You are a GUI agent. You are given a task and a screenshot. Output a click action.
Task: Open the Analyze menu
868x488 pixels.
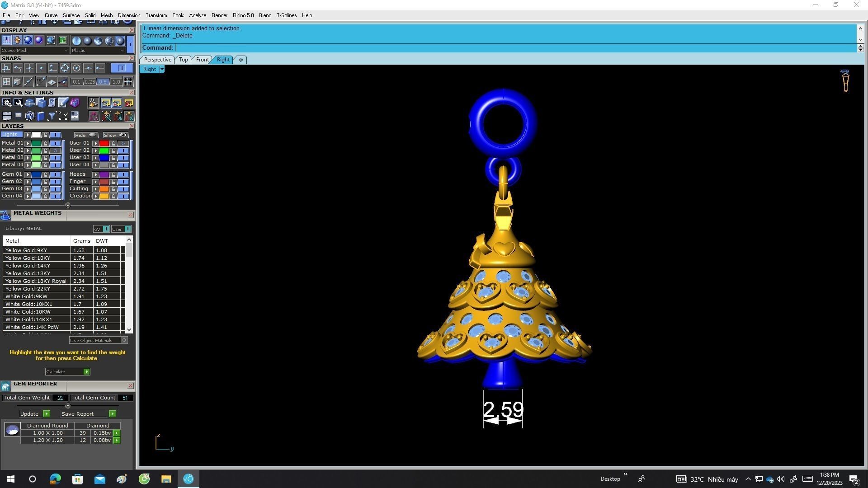pyautogui.click(x=198, y=15)
